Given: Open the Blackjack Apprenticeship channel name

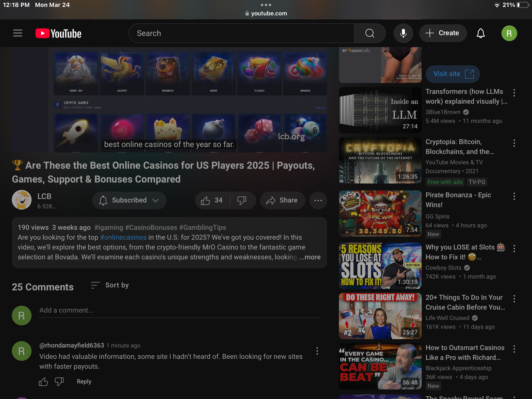Looking at the screenshot, I should point(458,368).
